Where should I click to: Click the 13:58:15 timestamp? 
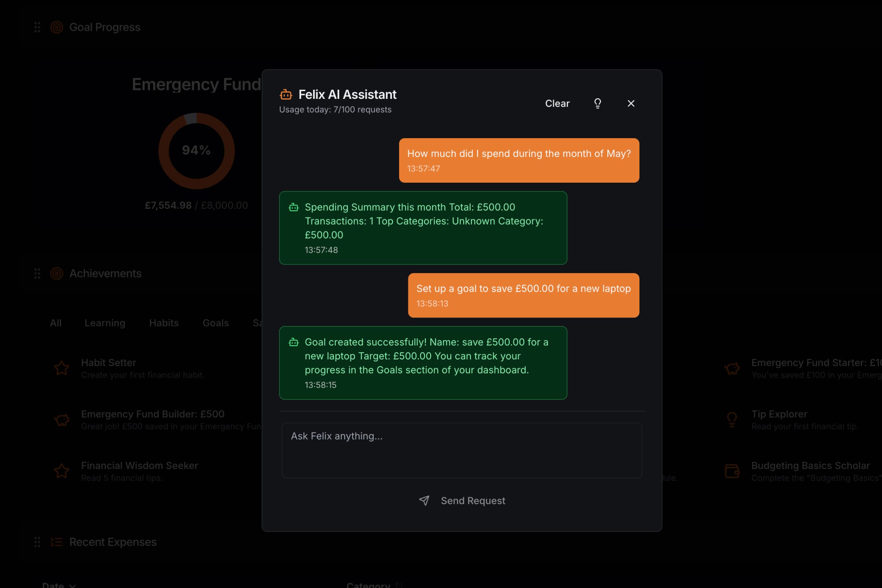tap(320, 385)
